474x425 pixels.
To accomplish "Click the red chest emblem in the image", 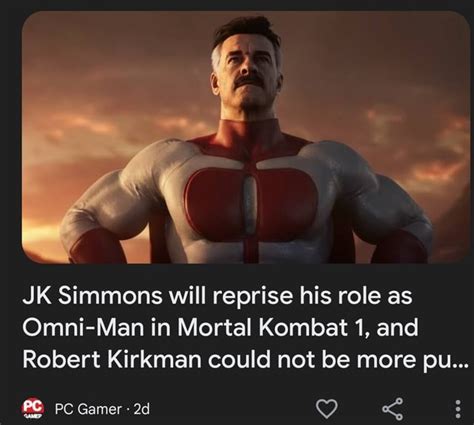I will point(249,204).
